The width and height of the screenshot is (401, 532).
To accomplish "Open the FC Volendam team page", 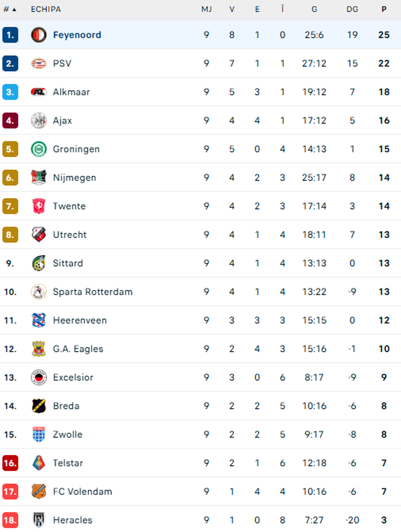I will click(x=82, y=491).
